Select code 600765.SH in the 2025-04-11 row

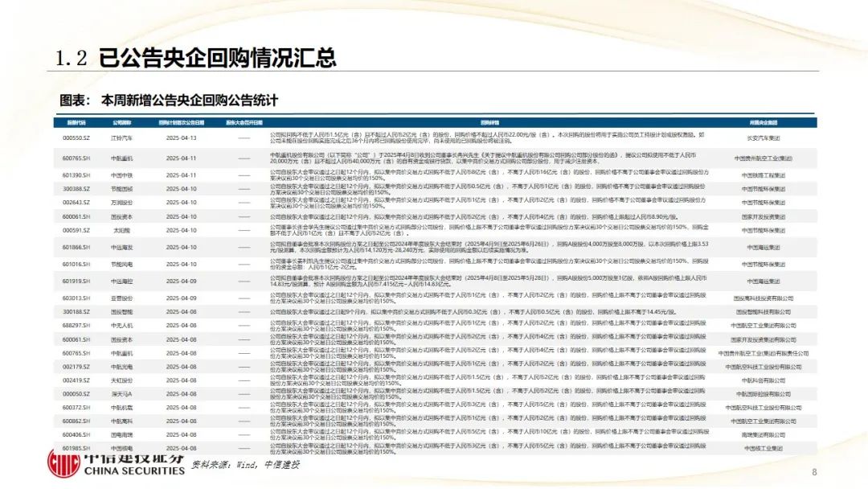[x=76, y=158]
